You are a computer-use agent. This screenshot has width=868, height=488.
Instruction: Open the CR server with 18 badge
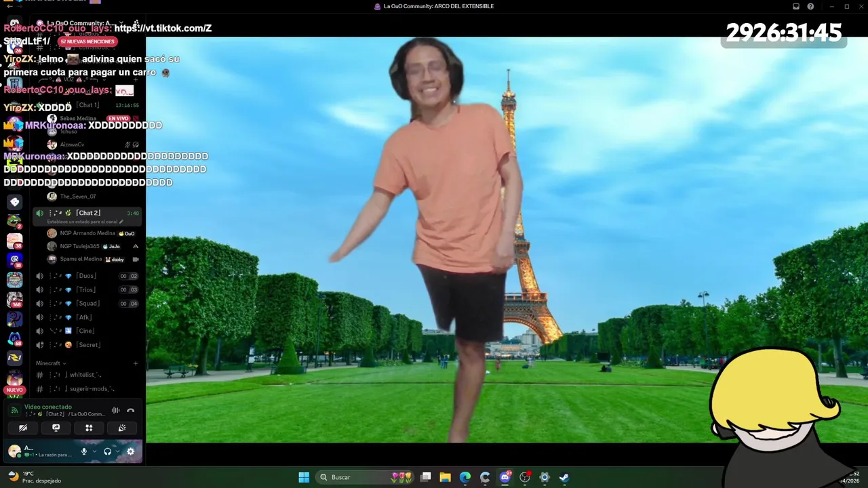click(14, 260)
